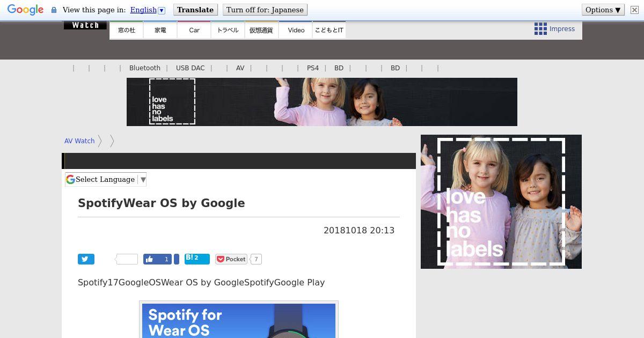The height and width of the screenshot is (338, 644).
Task: Click the Pocket count 7
Action: point(256,259)
